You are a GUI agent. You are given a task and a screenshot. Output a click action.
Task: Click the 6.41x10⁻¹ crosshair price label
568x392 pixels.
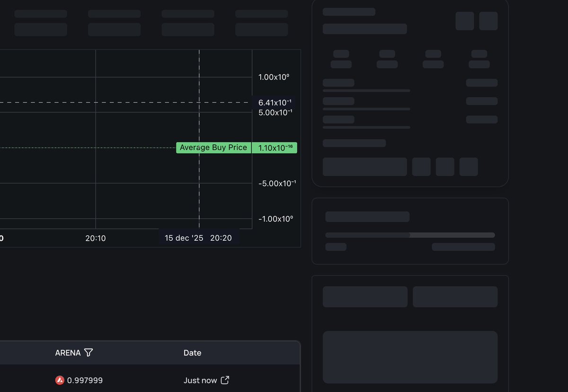point(275,102)
